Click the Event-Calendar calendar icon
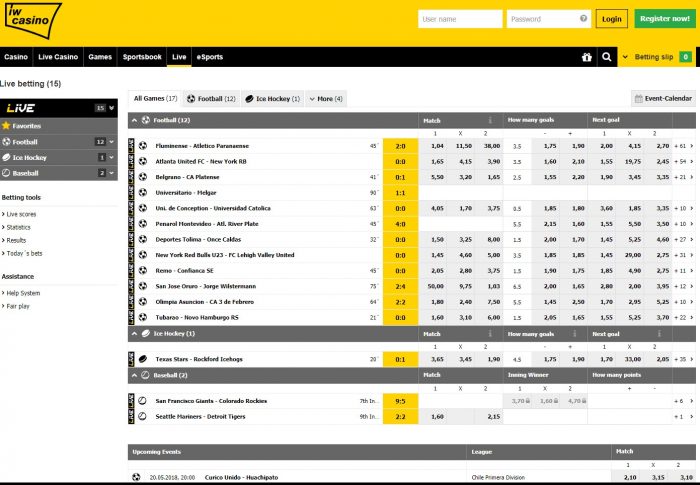Screen dimensions: 700x485 (x=638, y=98)
